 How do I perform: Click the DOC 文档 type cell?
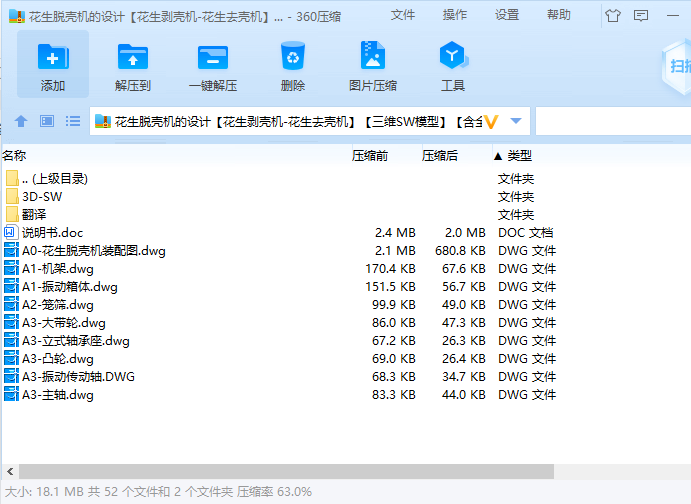point(526,233)
